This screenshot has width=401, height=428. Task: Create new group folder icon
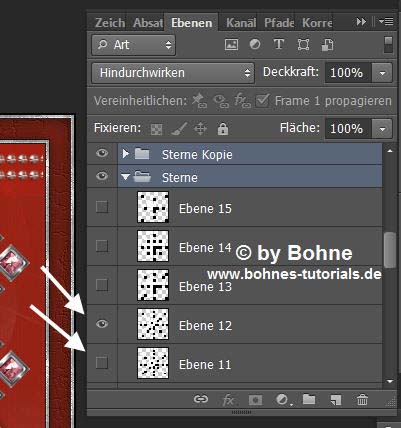[309, 399]
